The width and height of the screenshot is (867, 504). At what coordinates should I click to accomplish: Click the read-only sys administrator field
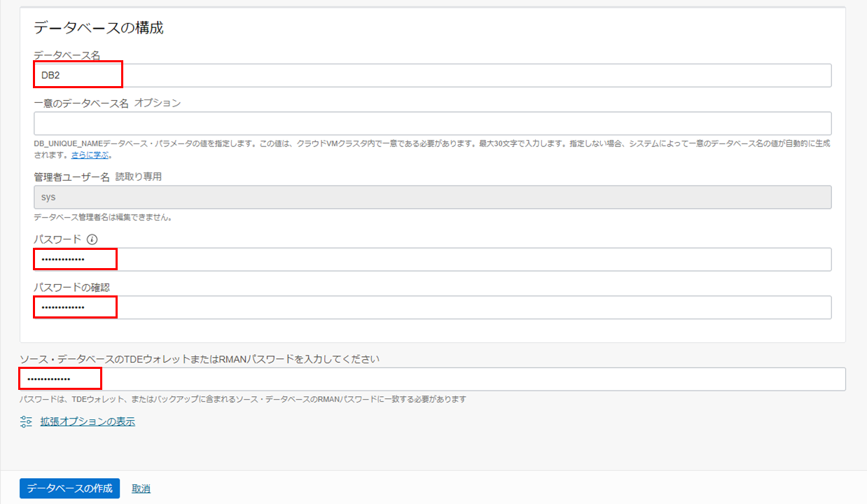point(432,197)
